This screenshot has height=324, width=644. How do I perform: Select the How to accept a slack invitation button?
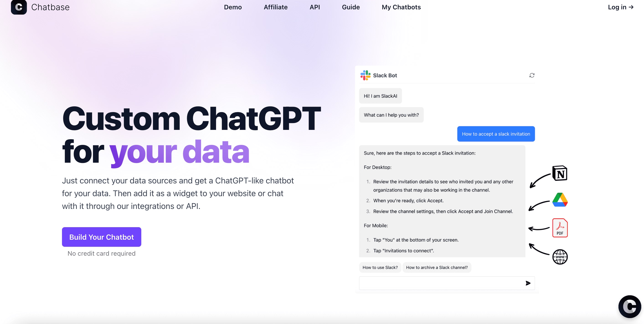point(496,134)
